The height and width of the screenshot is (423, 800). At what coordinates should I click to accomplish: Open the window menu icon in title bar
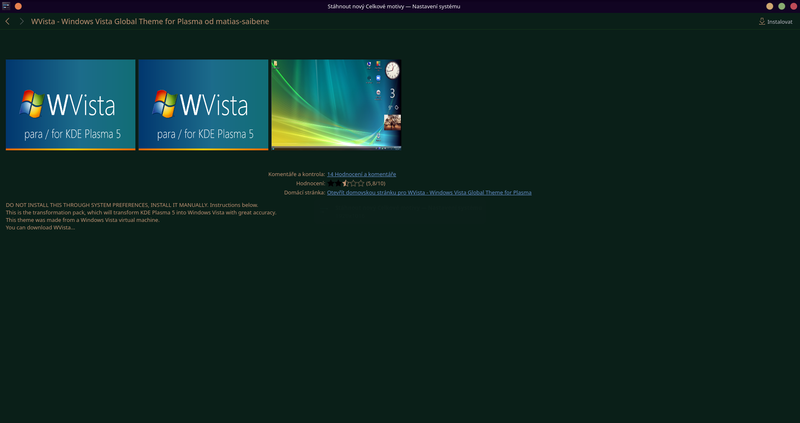pos(5,6)
